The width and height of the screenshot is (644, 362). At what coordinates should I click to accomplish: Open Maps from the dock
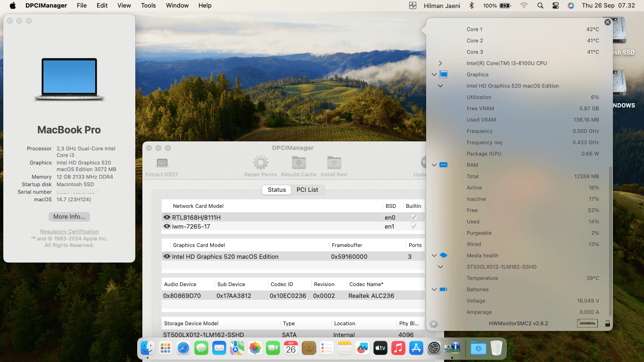coord(237,348)
